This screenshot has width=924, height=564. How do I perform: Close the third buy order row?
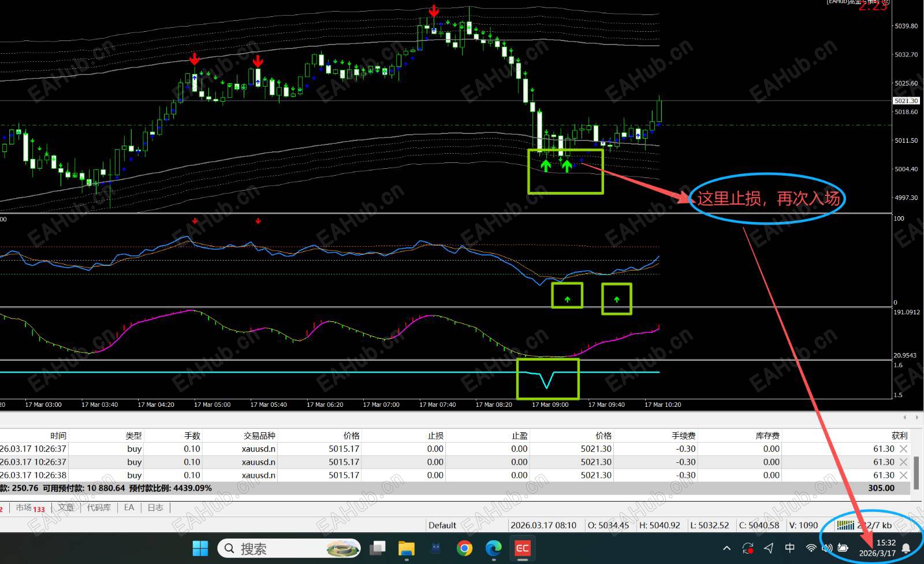coord(904,475)
